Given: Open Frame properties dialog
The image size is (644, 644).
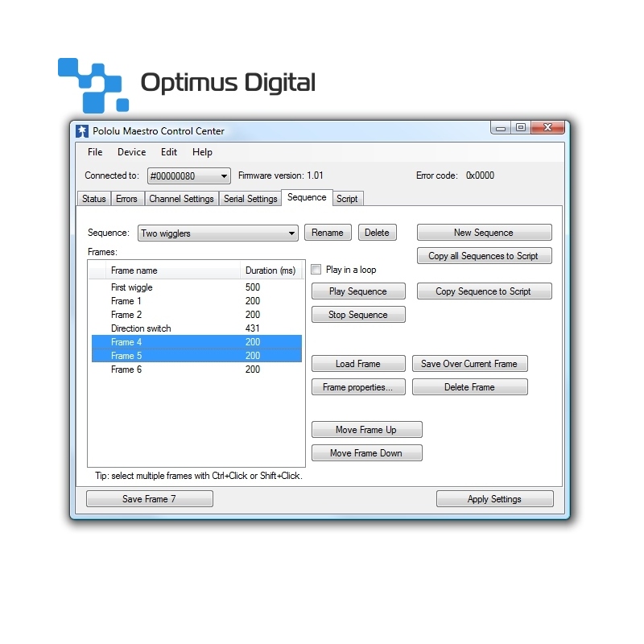Looking at the screenshot, I should click(358, 387).
